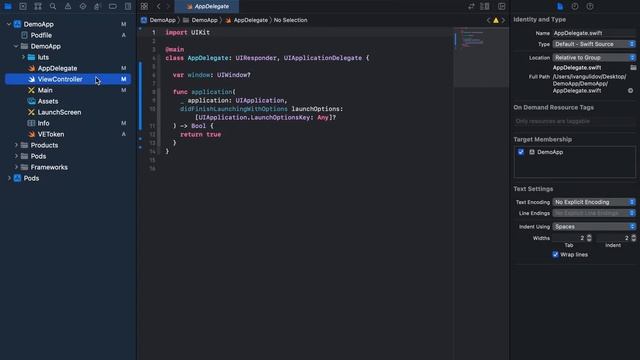Open the Report navigator icon

[128, 7]
